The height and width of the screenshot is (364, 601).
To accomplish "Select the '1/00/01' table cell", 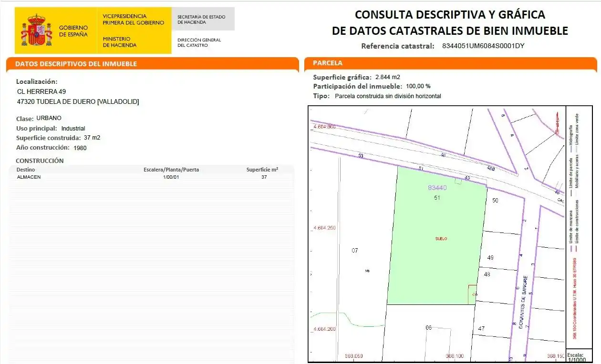I will click(x=171, y=177).
